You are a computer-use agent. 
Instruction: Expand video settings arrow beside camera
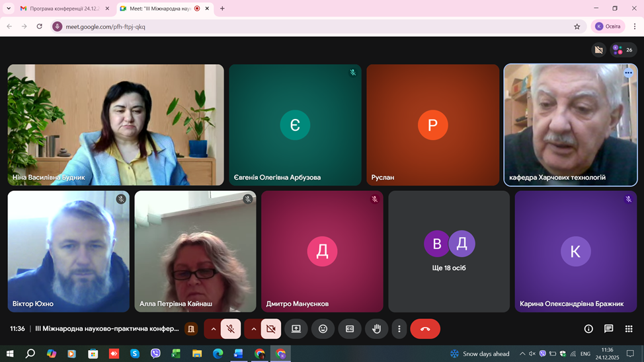pyautogui.click(x=254, y=329)
